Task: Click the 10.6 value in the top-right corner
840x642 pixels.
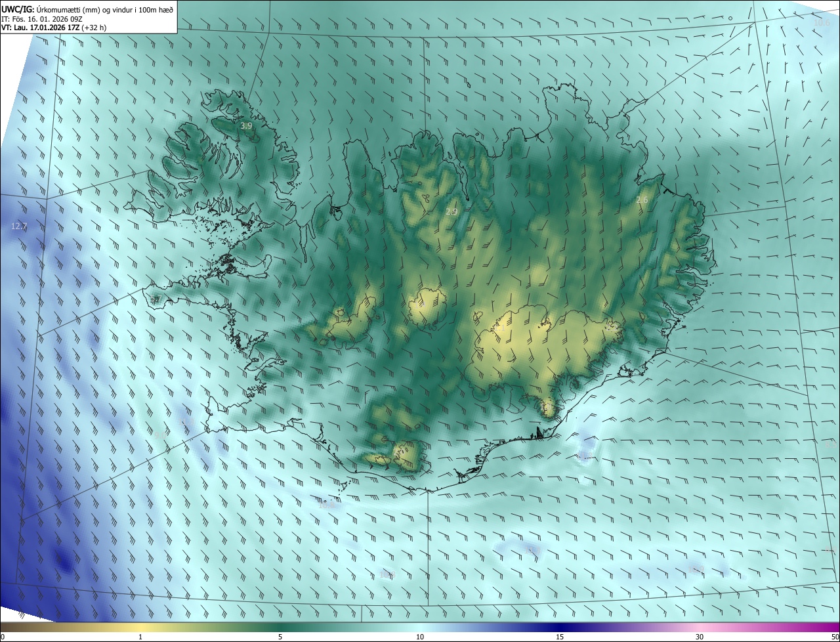Action: [822, 23]
